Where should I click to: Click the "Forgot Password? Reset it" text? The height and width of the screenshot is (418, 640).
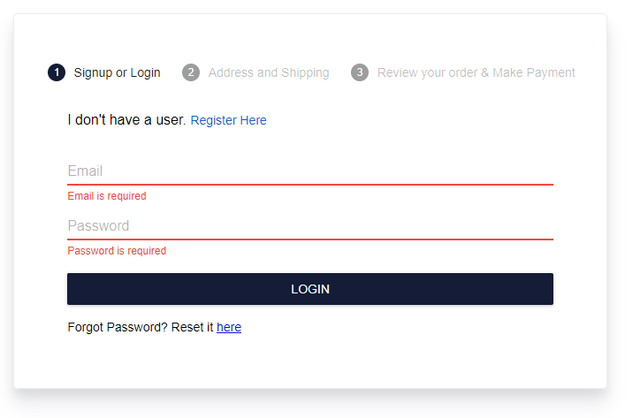140,327
